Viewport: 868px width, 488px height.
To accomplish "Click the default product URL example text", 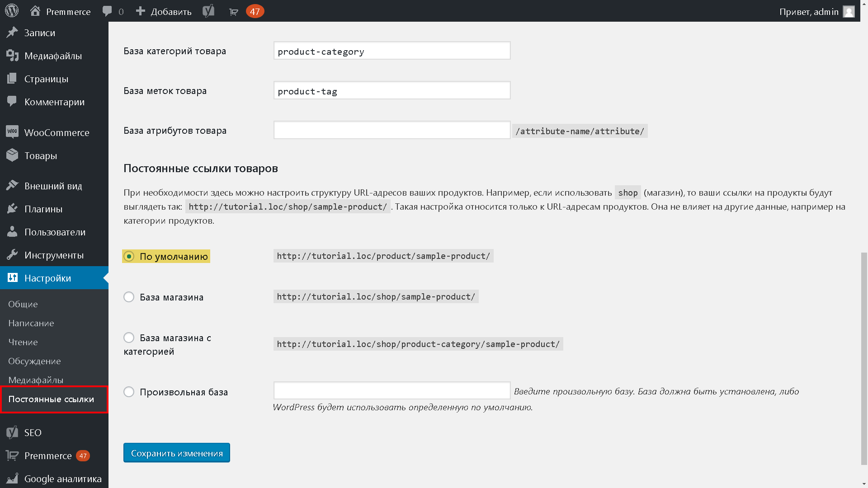I will coord(383,256).
